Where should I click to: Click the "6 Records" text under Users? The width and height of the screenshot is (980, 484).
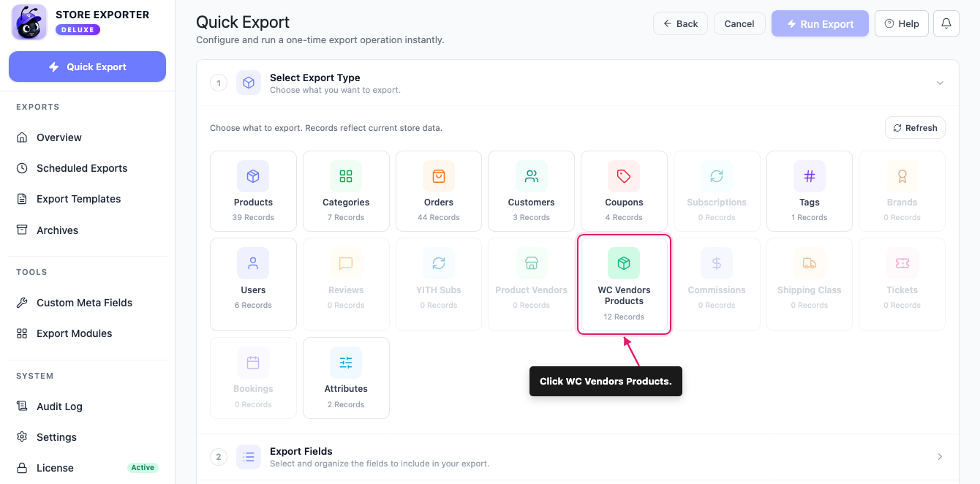coord(253,305)
